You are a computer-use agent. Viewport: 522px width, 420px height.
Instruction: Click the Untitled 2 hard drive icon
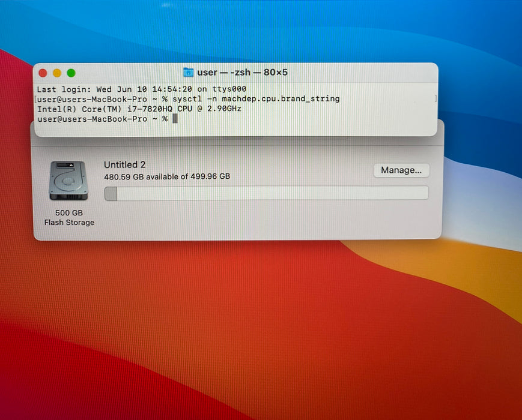click(68, 180)
